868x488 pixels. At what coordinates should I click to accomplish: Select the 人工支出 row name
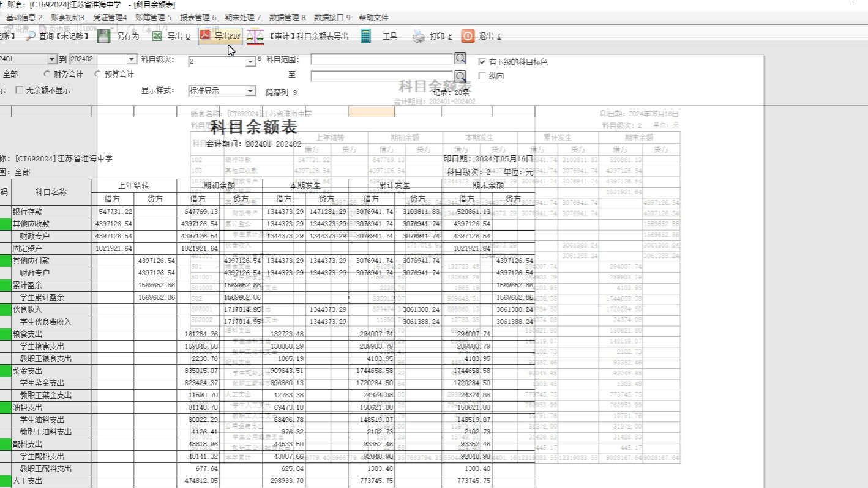(x=28, y=481)
